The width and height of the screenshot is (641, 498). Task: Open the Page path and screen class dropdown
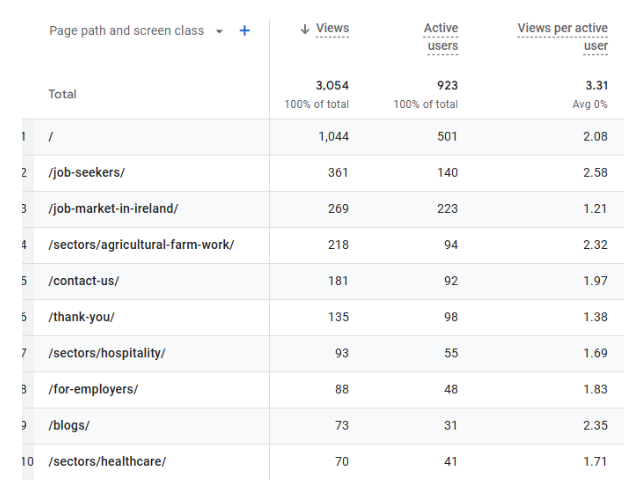219,31
